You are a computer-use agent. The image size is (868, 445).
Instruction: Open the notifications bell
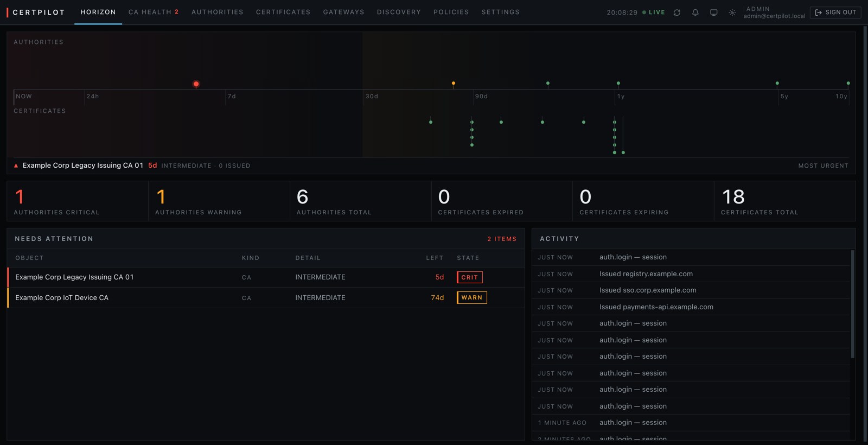point(695,12)
